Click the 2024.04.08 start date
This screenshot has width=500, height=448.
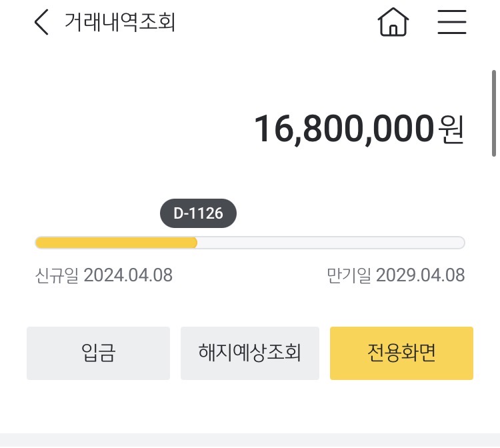click(x=128, y=275)
